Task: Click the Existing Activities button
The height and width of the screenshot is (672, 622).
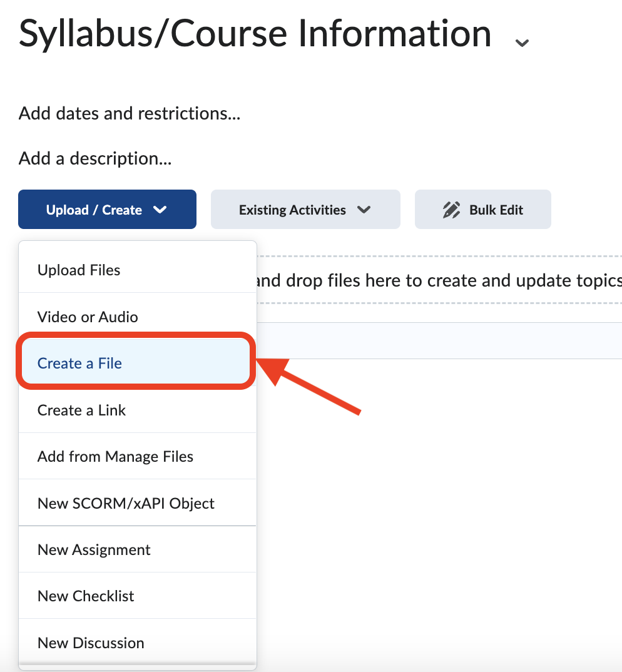Action: click(305, 210)
